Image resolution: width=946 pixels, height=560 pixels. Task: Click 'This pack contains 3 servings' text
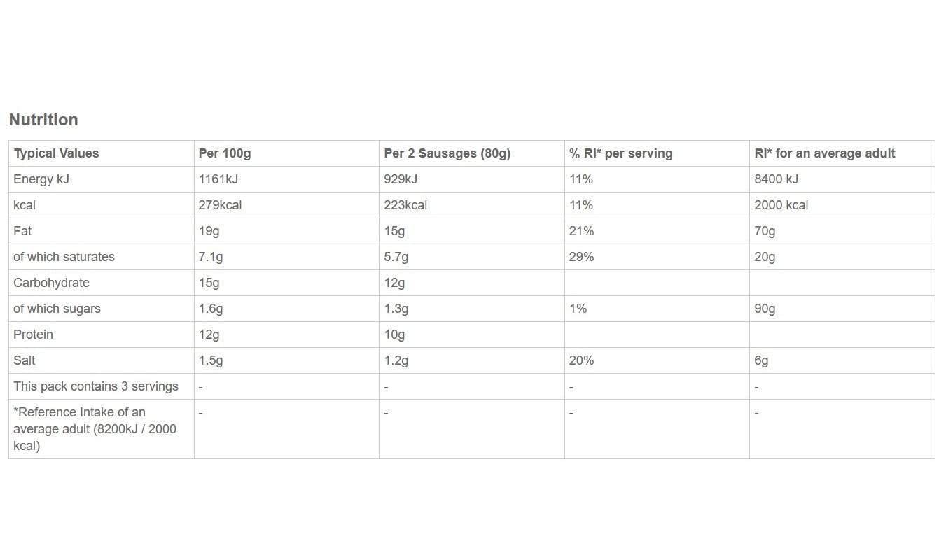(x=96, y=386)
